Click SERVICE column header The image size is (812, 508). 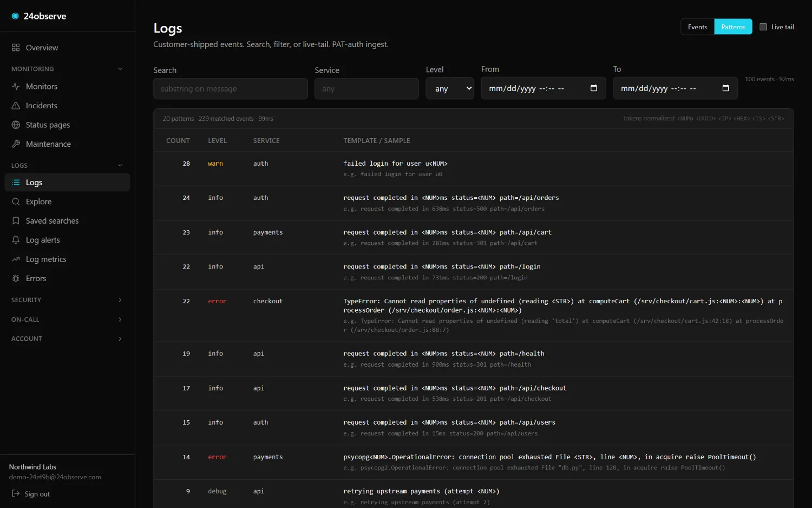[266, 141]
